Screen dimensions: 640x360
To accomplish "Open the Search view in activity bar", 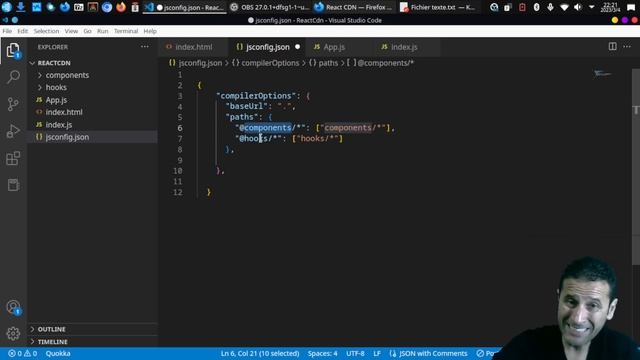I will pos(13,77).
